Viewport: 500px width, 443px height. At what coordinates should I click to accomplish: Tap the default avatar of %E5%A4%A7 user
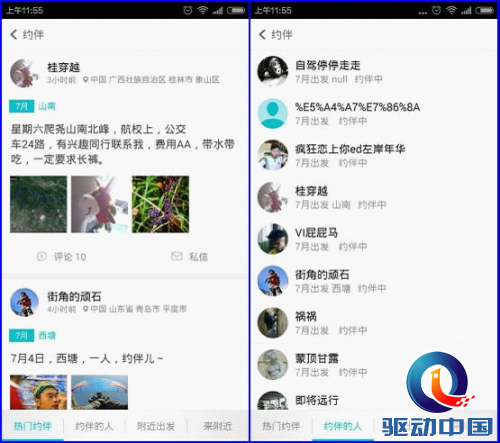[273, 113]
